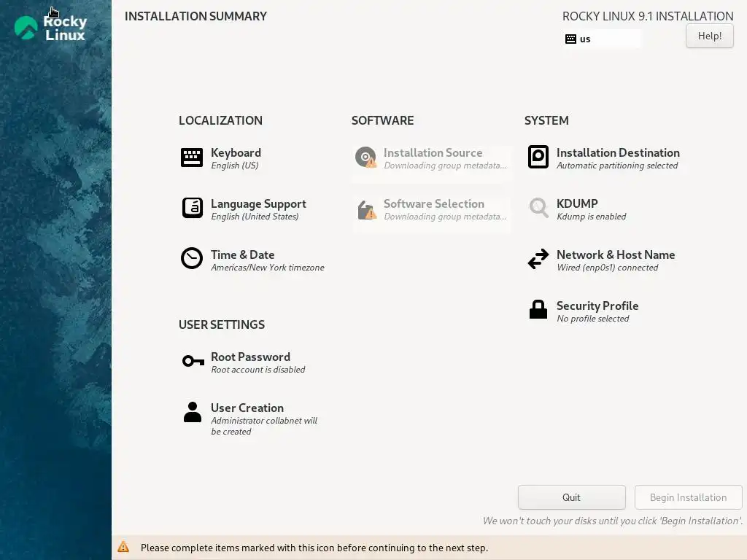Image resolution: width=747 pixels, height=560 pixels.
Task: Click the Security Profile padlock icon
Action: click(x=538, y=309)
